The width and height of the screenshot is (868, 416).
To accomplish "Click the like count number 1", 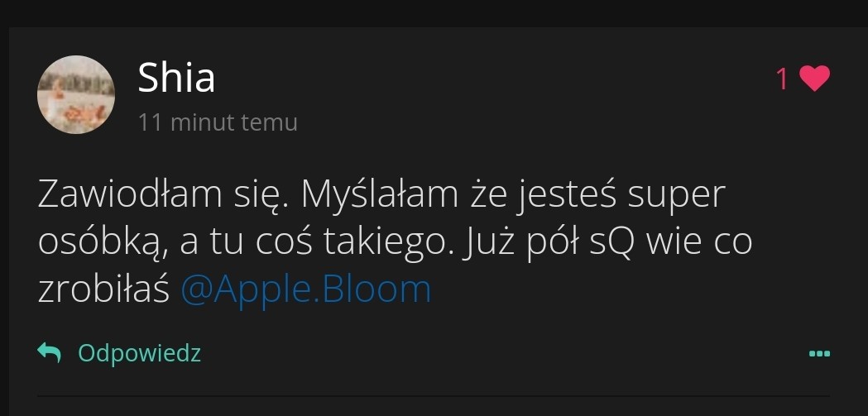I will click(782, 79).
